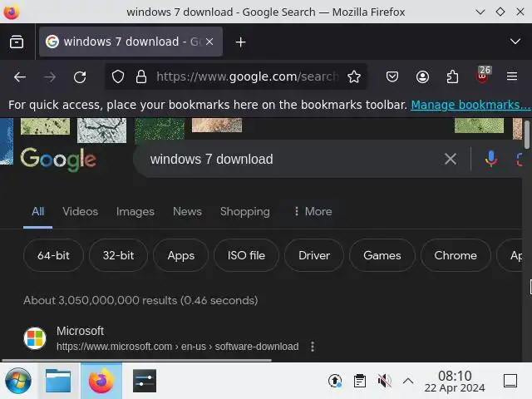
Task: Apply the 64-bit filter chip
Action: 53,255
